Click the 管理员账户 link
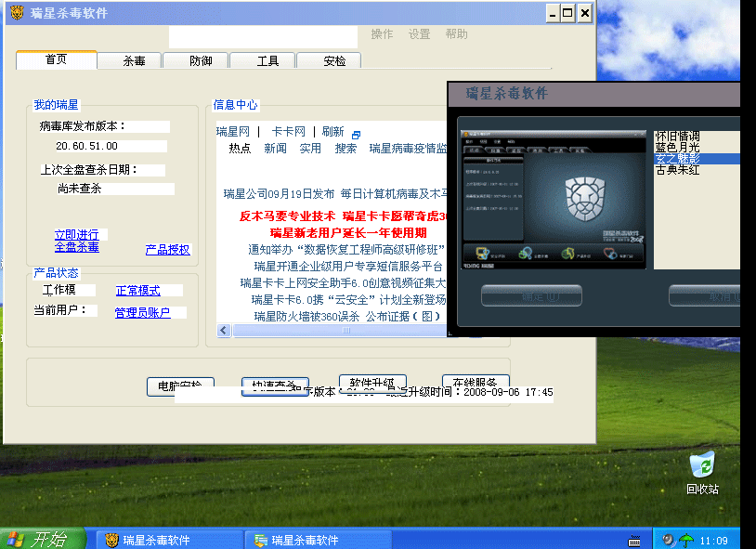Screen dimensions: 756x549 (142, 313)
